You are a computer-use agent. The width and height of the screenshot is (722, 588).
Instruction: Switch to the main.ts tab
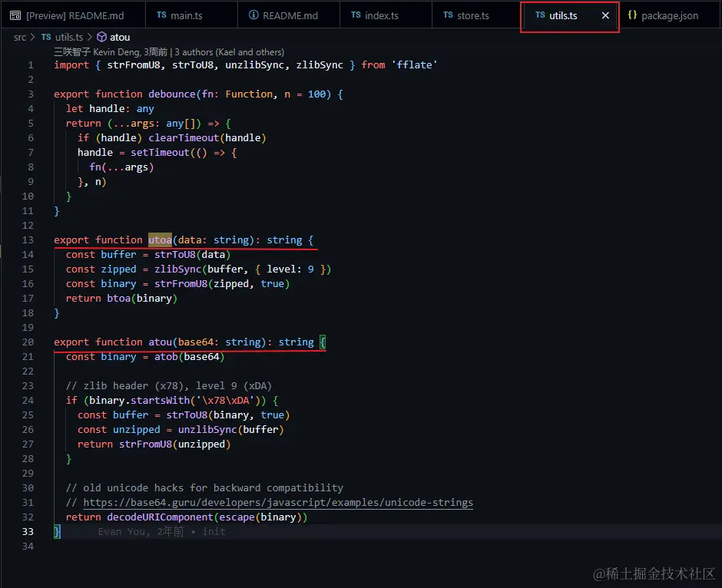(x=191, y=15)
